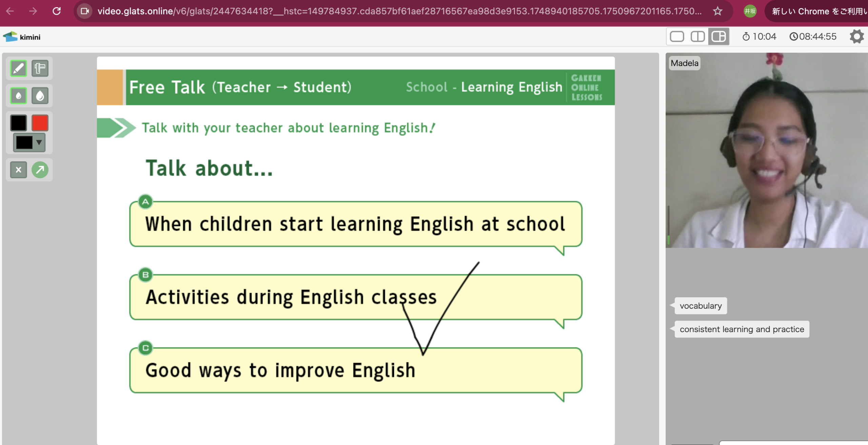The width and height of the screenshot is (868, 445).
Task: Bookmark this page with the star
Action: 717,11
